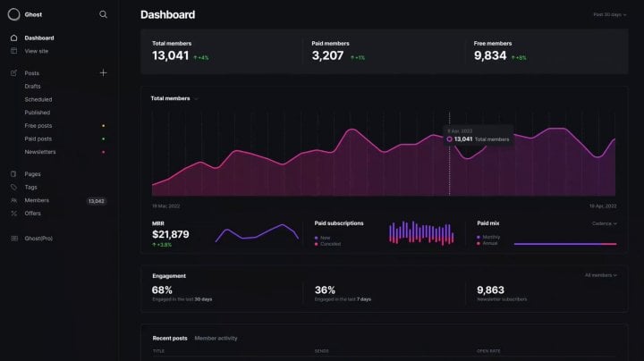Open View site link
Viewport: 644px width, 361px height.
click(x=36, y=51)
